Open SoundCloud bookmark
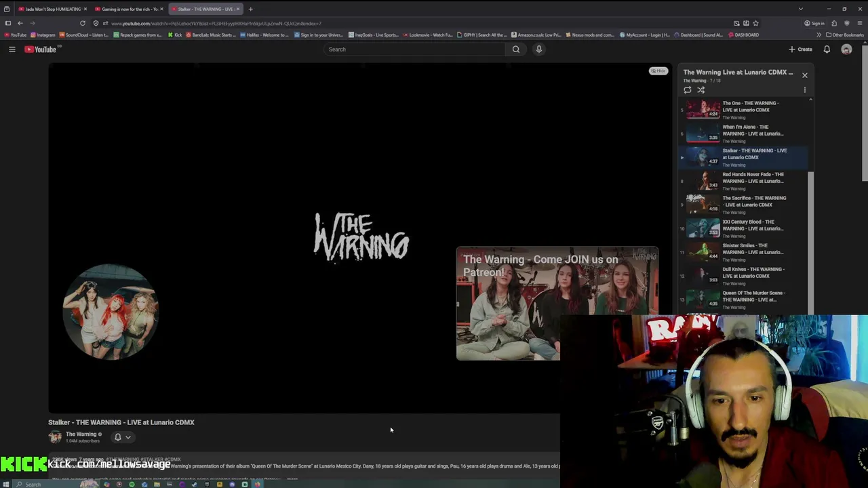The image size is (868, 488). point(84,35)
